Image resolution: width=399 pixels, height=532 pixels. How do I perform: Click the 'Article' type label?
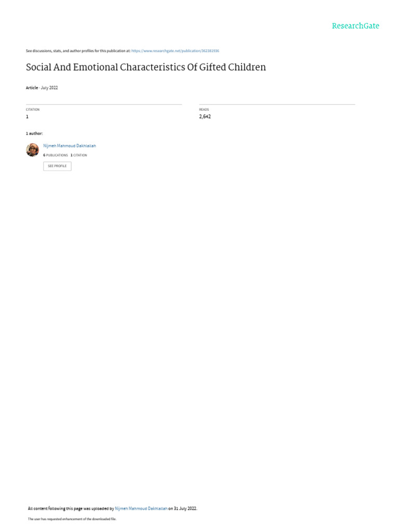32,88
